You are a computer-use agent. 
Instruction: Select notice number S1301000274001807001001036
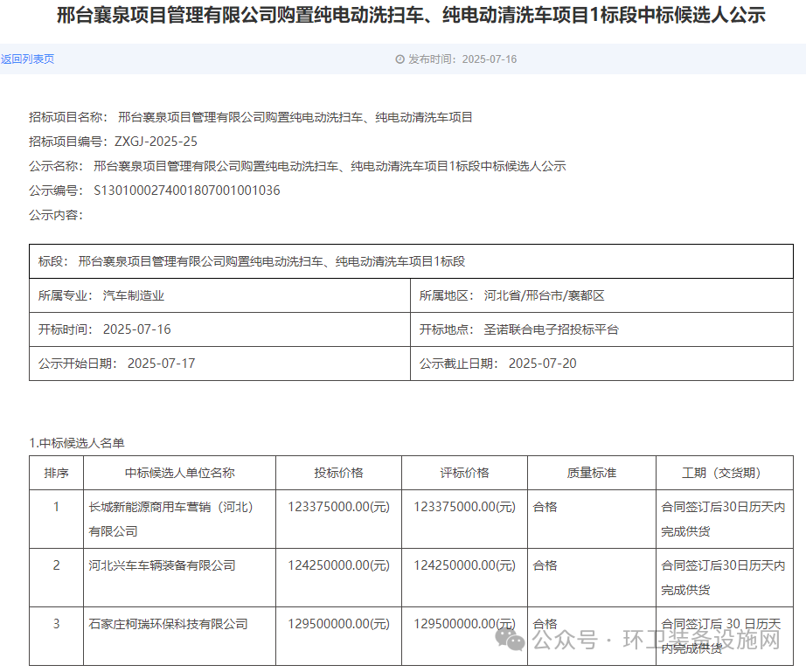pyautogui.click(x=187, y=191)
